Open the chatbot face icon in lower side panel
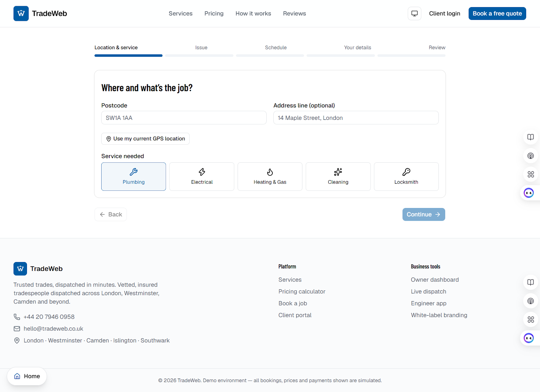The image size is (540, 392). pyautogui.click(x=529, y=338)
